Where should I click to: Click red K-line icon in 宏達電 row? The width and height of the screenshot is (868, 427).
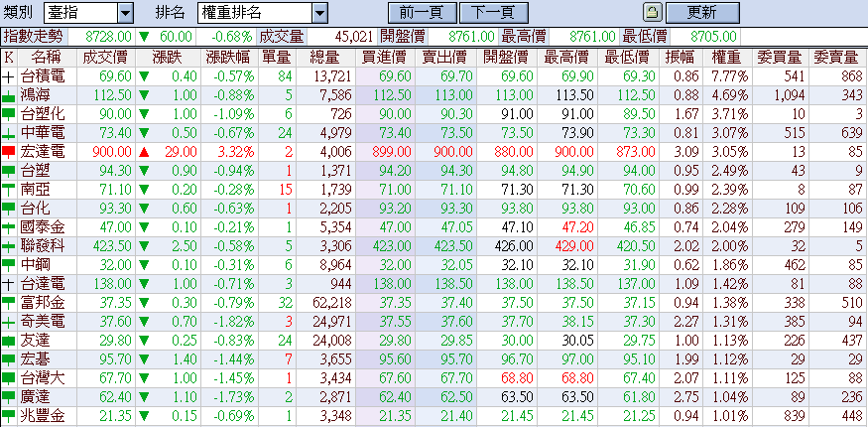(8, 152)
